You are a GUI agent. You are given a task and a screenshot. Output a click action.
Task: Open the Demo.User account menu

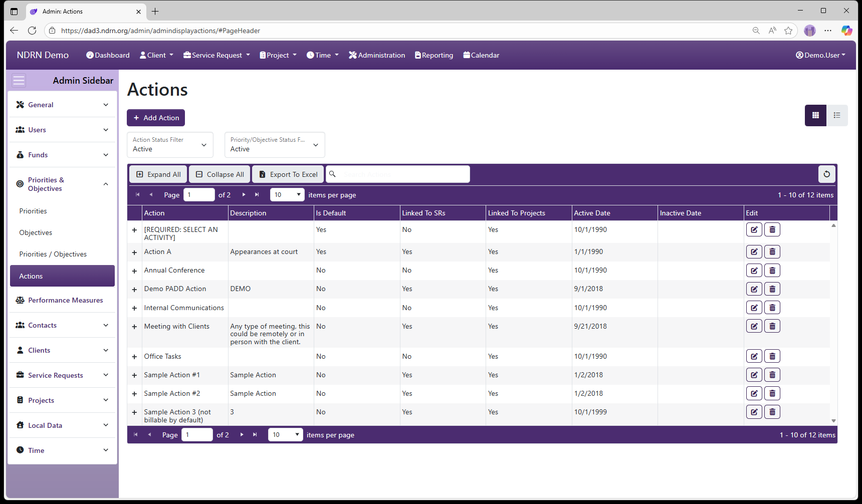tap(820, 55)
